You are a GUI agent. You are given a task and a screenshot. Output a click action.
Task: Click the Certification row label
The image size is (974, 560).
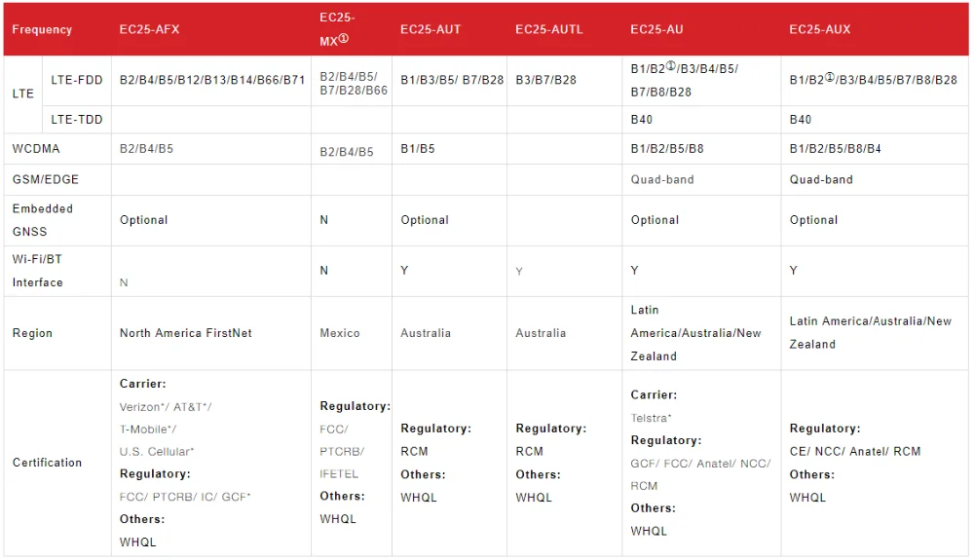tap(47, 463)
